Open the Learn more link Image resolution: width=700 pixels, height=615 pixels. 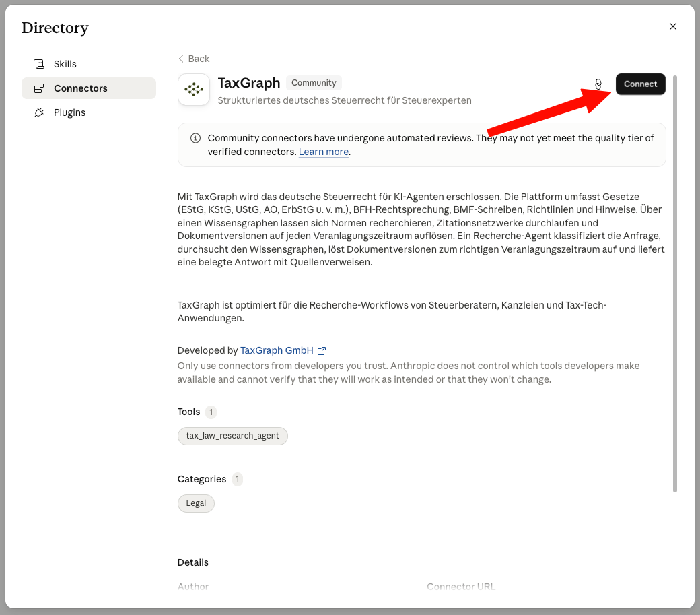[324, 152]
